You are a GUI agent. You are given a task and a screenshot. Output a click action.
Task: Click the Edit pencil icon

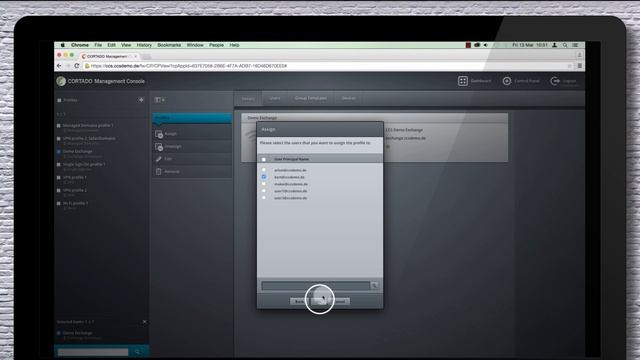pos(159,159)
